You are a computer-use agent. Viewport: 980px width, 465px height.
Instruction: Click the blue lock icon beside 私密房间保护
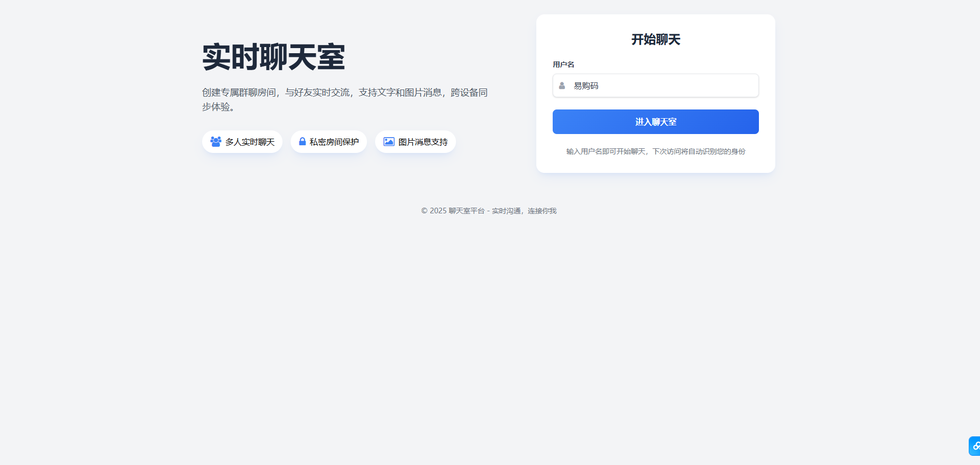(x=302, y=142)
